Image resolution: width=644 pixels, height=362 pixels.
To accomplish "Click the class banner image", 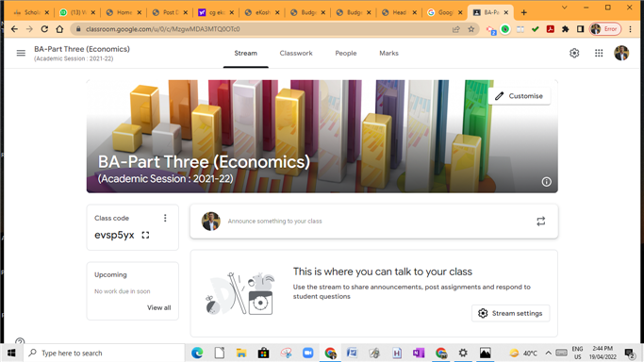I will coord(322,137).
